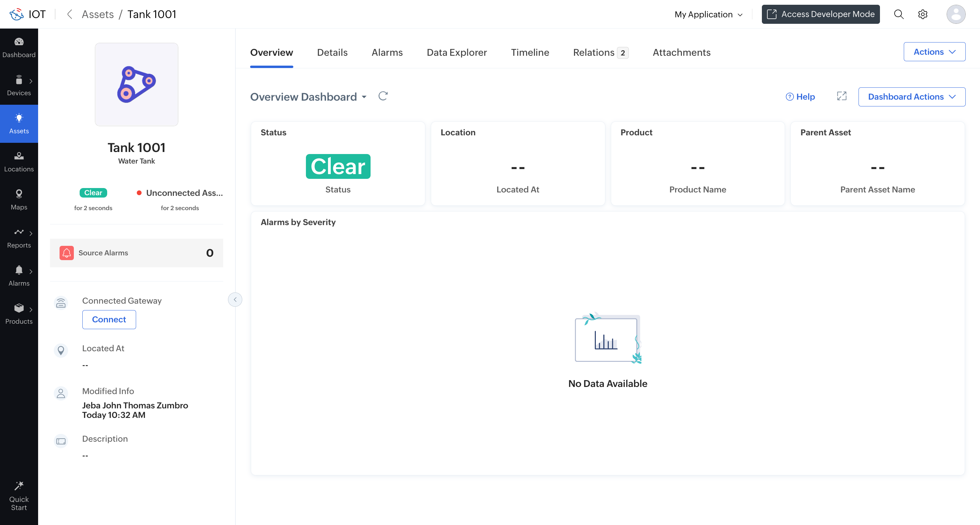Switch to the Alarms tab

(387, 52)
